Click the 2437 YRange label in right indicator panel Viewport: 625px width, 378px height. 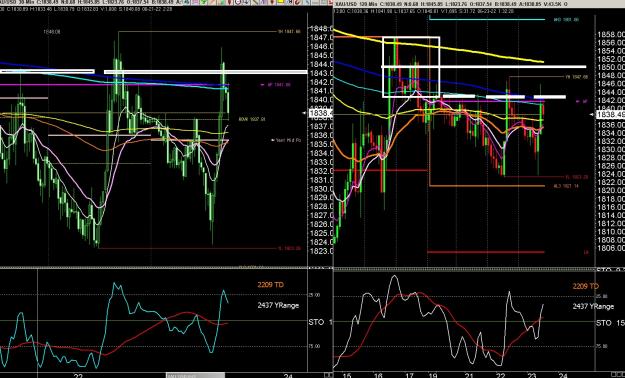(x=593, y=306)
